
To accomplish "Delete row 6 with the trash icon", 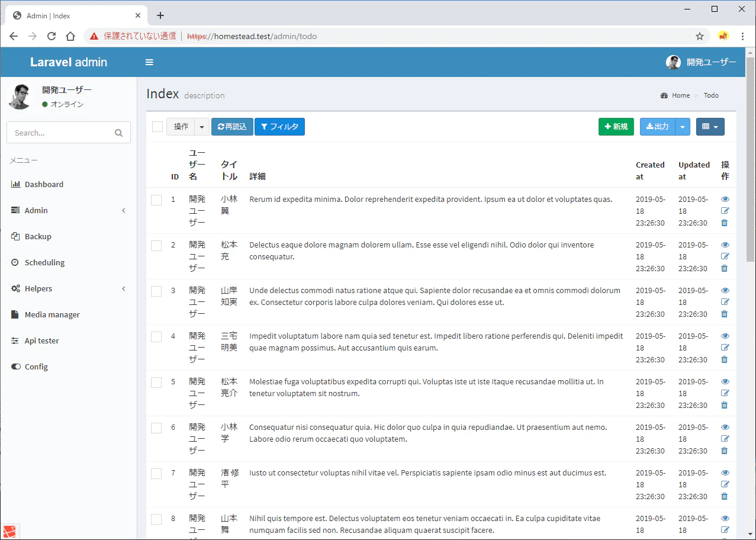I will pos(725,451).
